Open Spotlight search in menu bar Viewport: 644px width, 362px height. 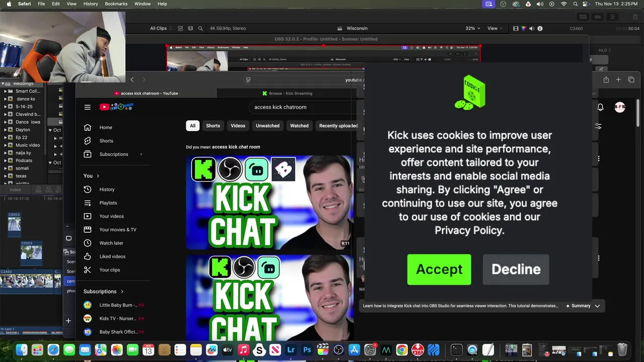575,4
